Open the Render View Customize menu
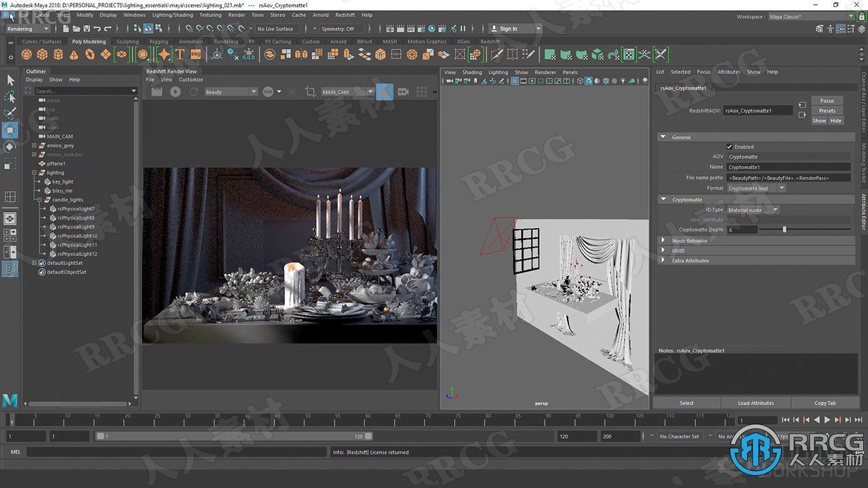 pos(191,79)
